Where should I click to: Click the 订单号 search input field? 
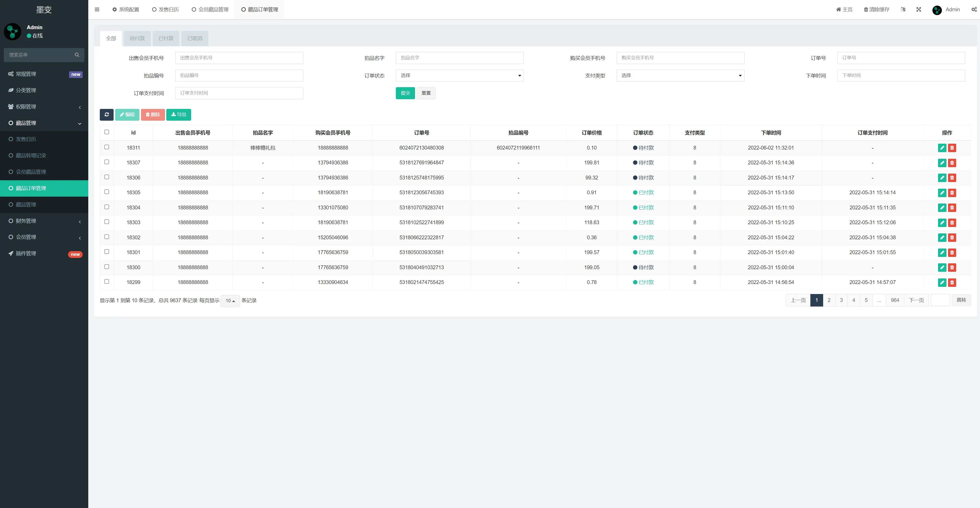coord(900,58)
